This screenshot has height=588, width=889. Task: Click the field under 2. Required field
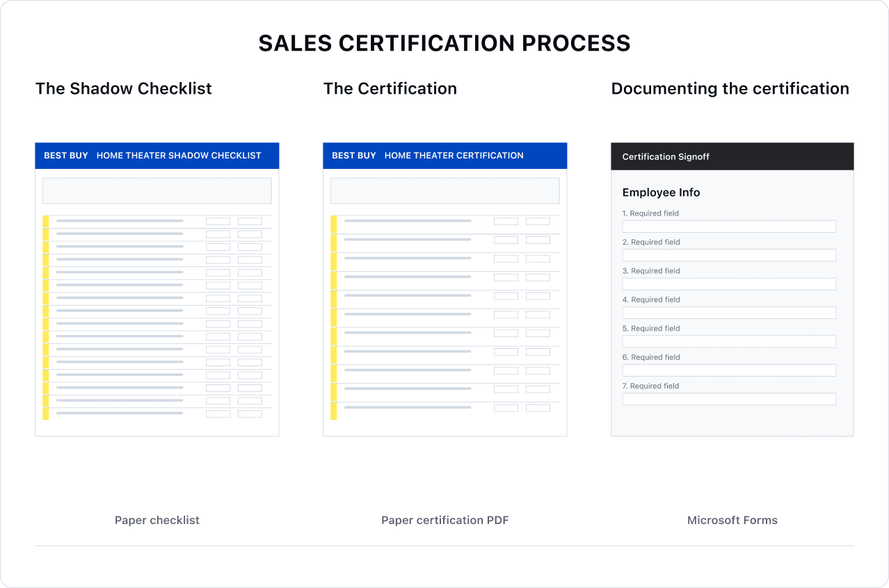(x=729, y=255)
